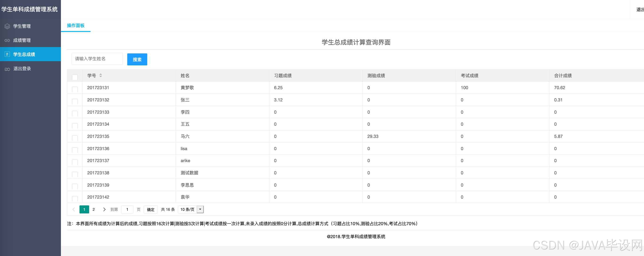Image resolution: width=644 pixels, height=256 pixels.
Task: Switch to the 操作面板 tab
Action: [x=76, y=25]
